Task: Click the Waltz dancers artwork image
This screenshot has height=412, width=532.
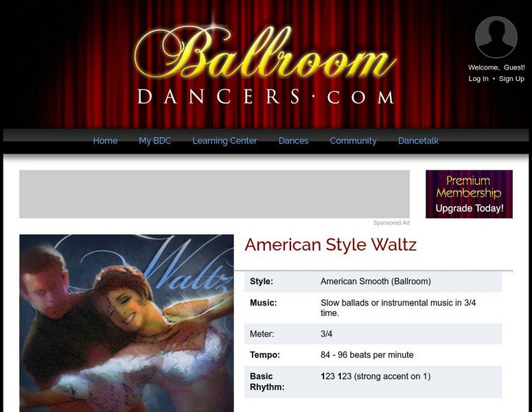Action: [x=126, y=323]
